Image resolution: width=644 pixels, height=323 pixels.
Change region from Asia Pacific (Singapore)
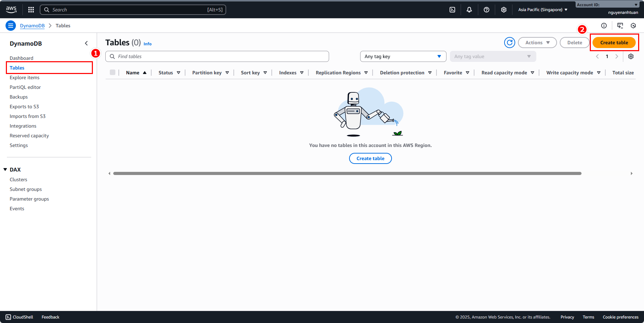pos(542,10)
